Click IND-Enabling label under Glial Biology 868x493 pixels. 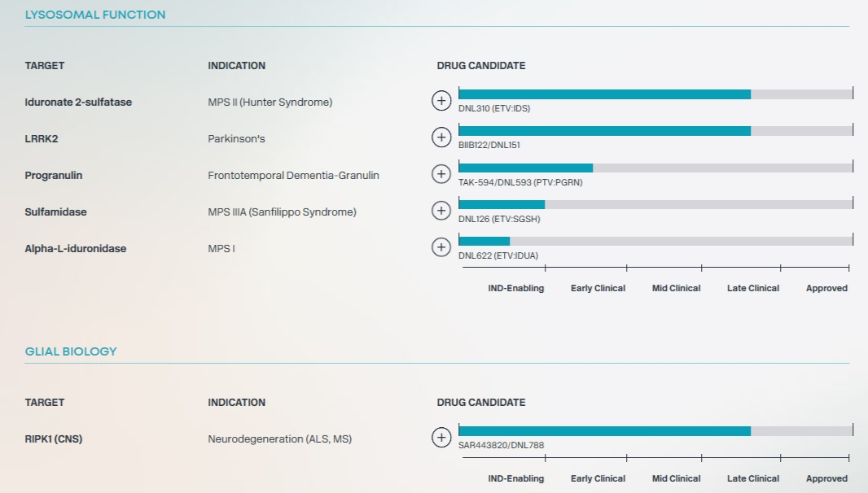tap(515, 478)
